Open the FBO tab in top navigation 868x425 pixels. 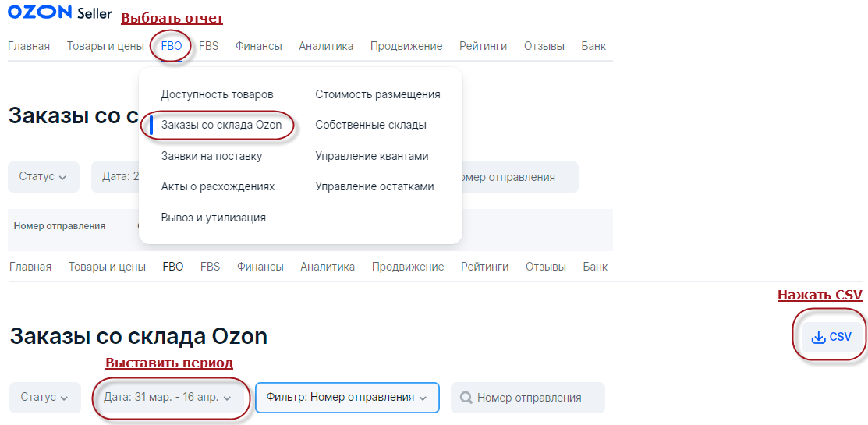pyautogui.click(x=172, y=47)
